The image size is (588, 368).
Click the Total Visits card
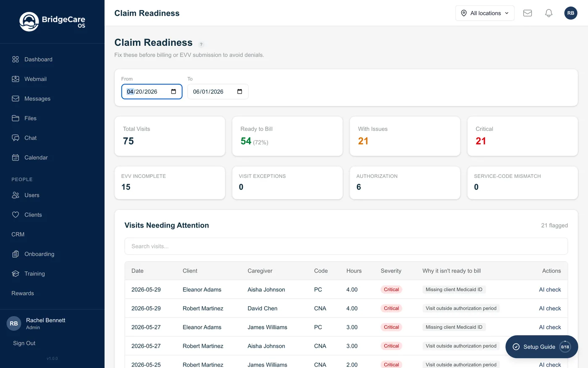[x=170, y=136]
